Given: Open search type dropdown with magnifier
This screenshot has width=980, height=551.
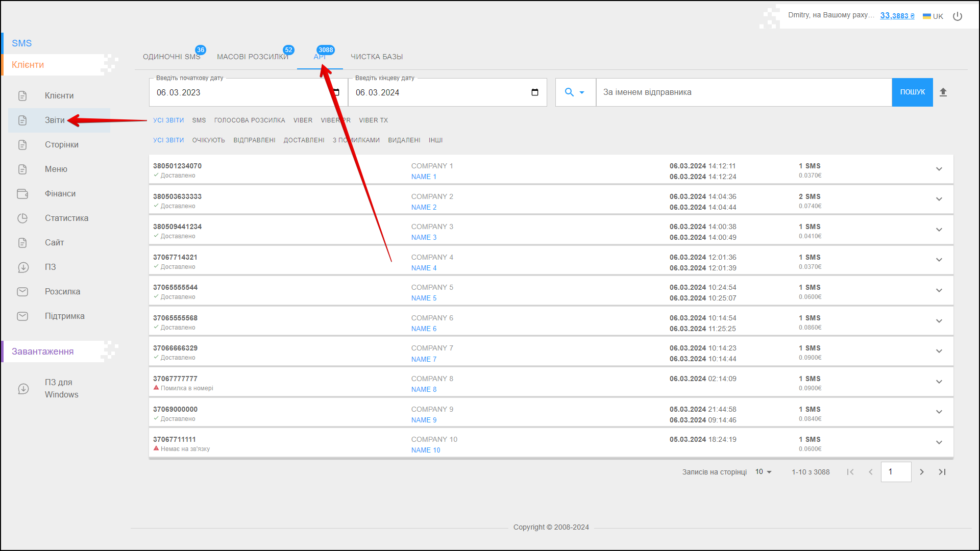Looking at the screenshot, I should tap(575, 92).
